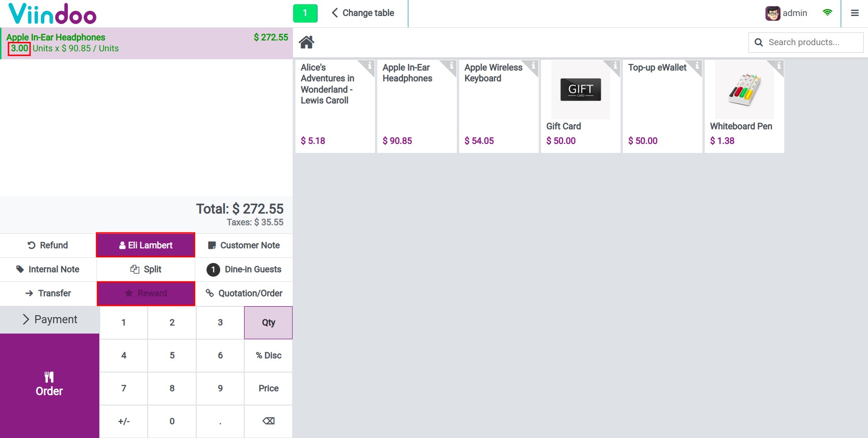This screenshot has width=868, height=438.
Task: Go back via Change table
Action: pyautogui.click(x=363, y=13)
